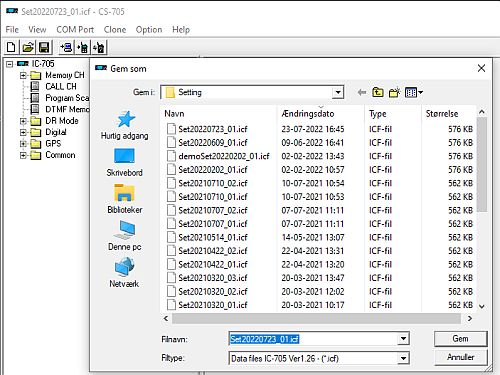
Task: Click the New file toolbar icon
Action: [11, 48]
